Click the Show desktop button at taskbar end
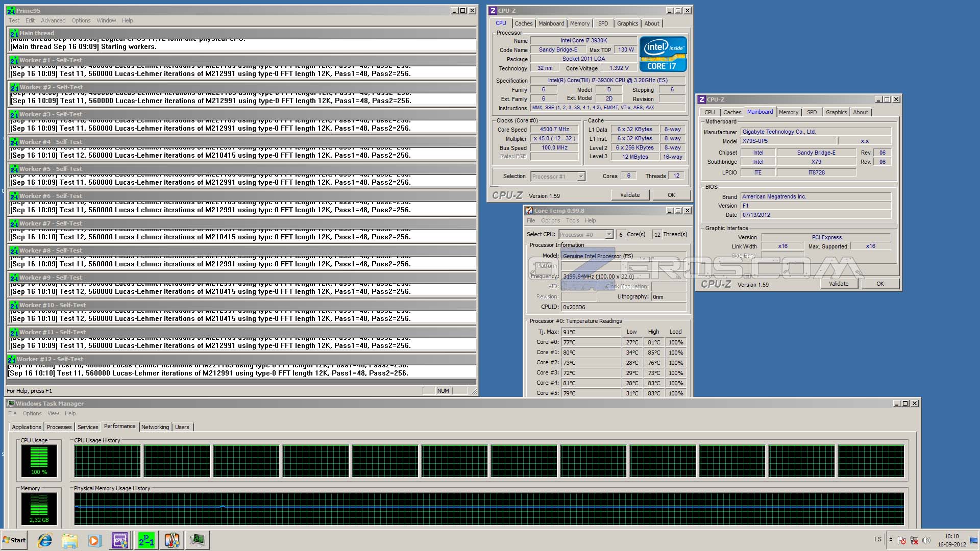The width and height of the screenshot is (980, 551). [x=974, y=540]
